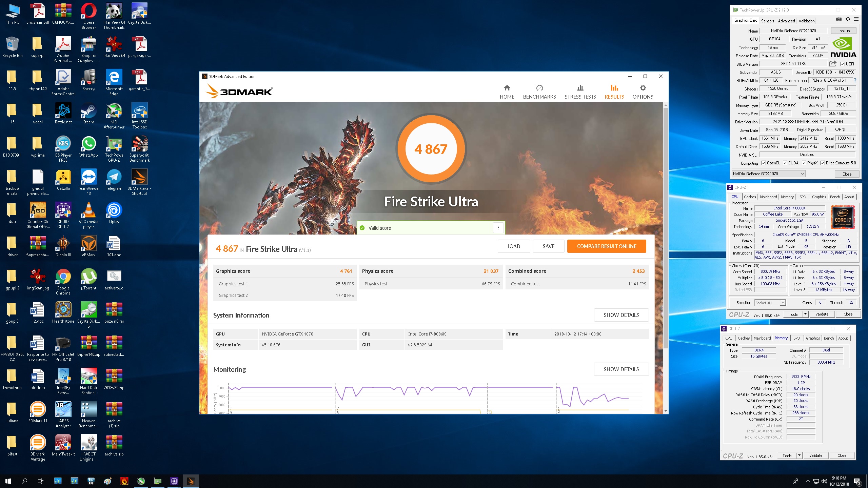
Task: Click the Lookup button in GPU-Z
Action: pyautogui.click(x=844, y=31)
